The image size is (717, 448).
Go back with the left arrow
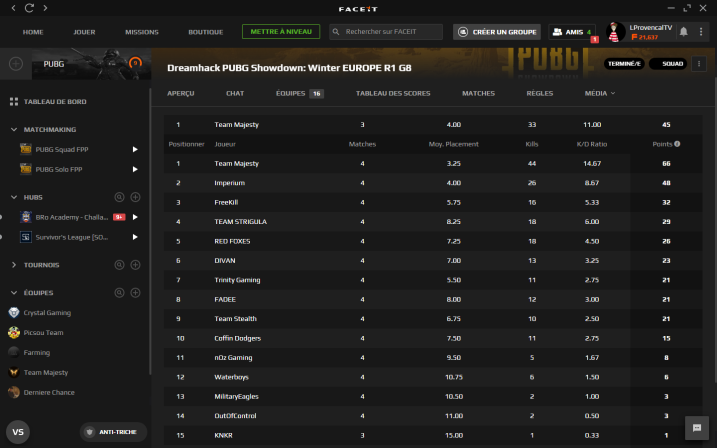coord(13,8)
